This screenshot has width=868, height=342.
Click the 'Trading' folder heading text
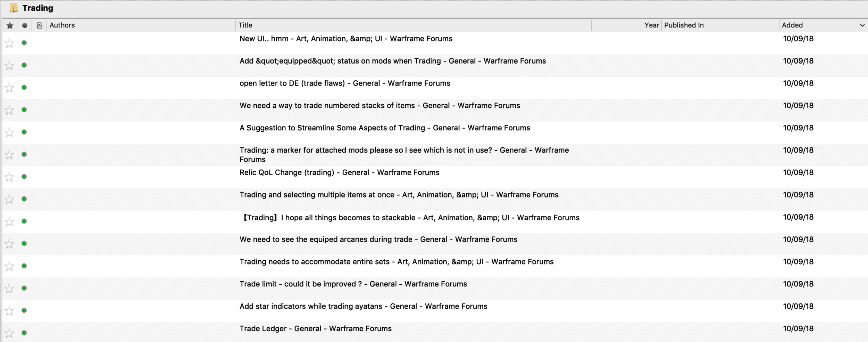37,8
